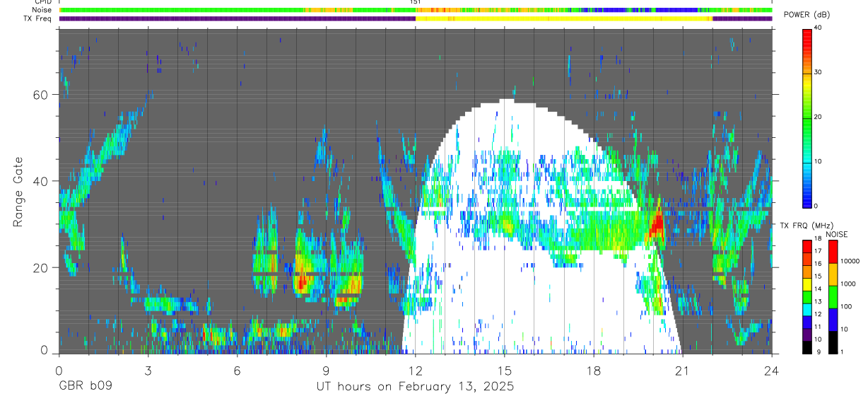This screenshot has height=401, width=868.
Task: Click the x-axis tick label 6
Action: point(237,370)
